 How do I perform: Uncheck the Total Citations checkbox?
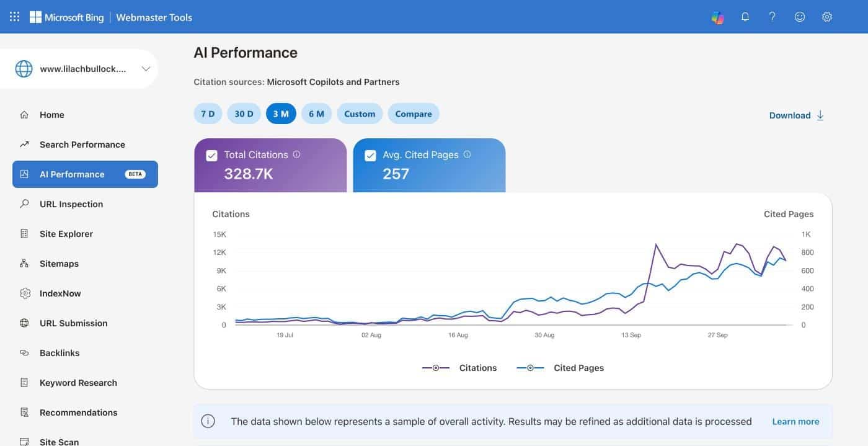[x=211, y=156]
